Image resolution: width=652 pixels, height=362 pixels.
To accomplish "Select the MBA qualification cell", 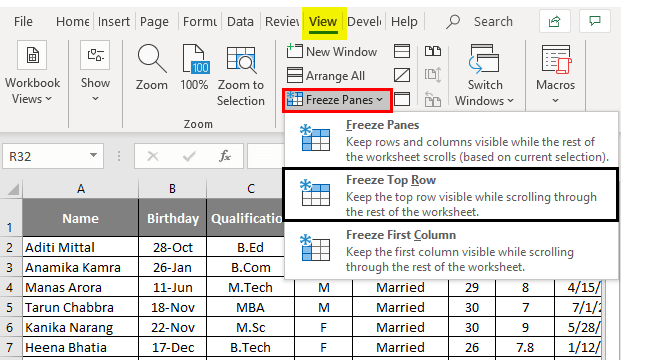I will click(x=250, y=307).
